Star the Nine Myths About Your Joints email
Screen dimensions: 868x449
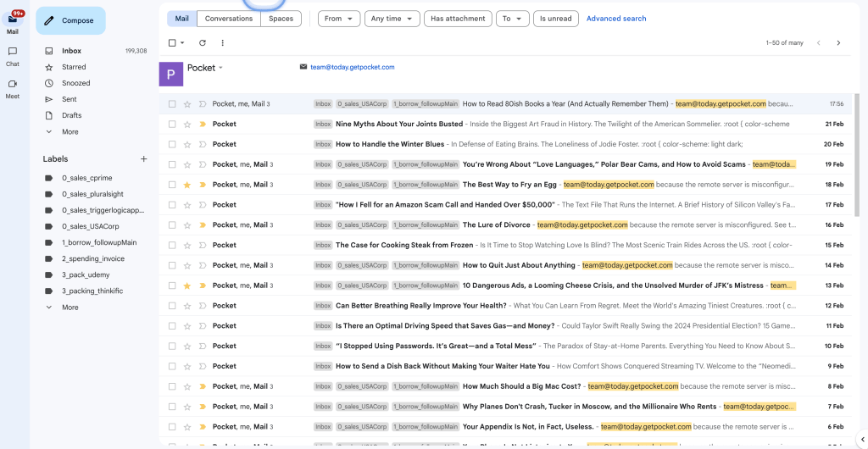[x=187, y=125]
